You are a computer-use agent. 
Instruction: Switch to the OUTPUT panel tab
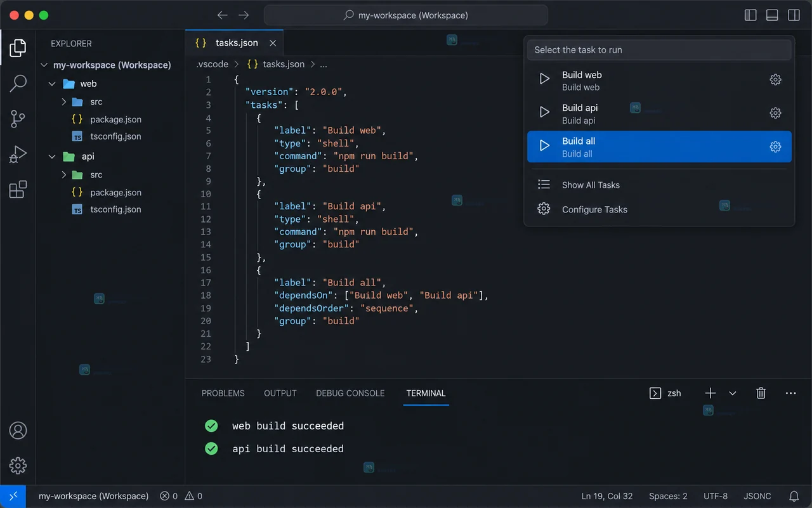(280, 393)
